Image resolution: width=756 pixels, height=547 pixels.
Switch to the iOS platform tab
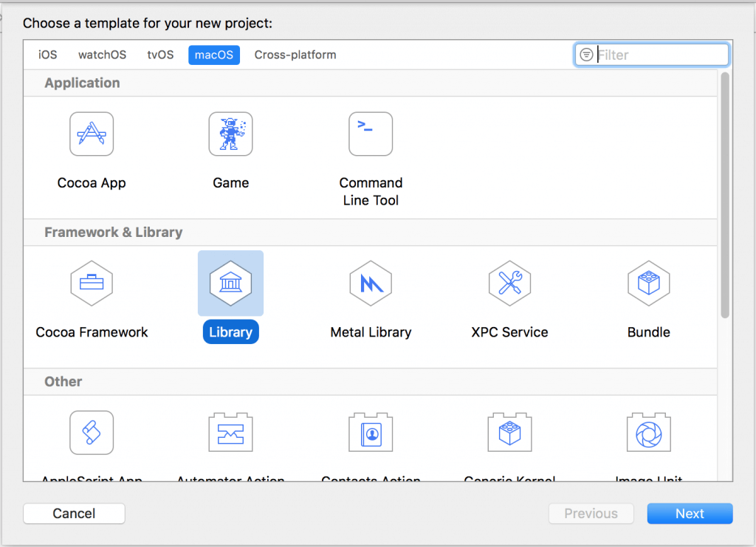click(x=48, y=55)
